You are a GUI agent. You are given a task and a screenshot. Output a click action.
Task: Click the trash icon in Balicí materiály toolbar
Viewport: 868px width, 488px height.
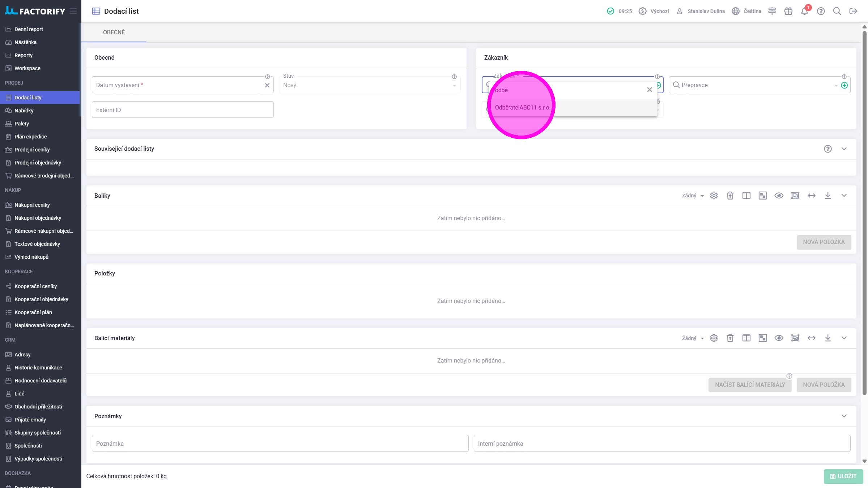coord(730,338)
